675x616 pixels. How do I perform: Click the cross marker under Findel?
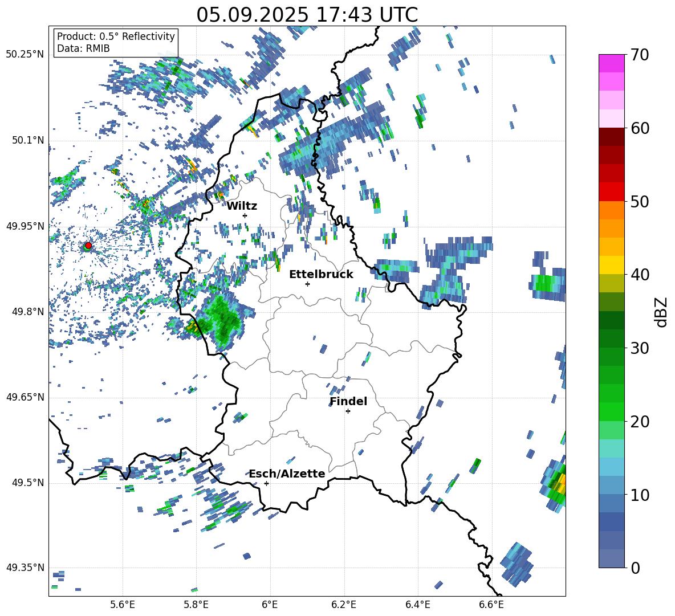coord(348,411)
